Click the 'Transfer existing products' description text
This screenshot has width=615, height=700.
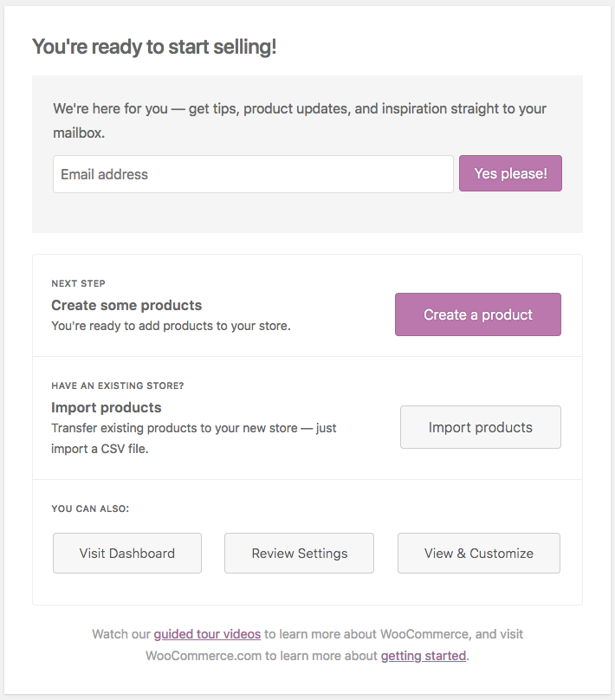pos(193,429)
